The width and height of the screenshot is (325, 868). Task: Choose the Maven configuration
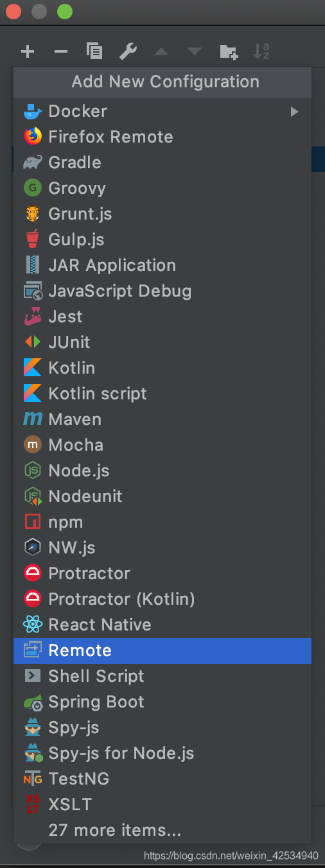tap(162, 419)
